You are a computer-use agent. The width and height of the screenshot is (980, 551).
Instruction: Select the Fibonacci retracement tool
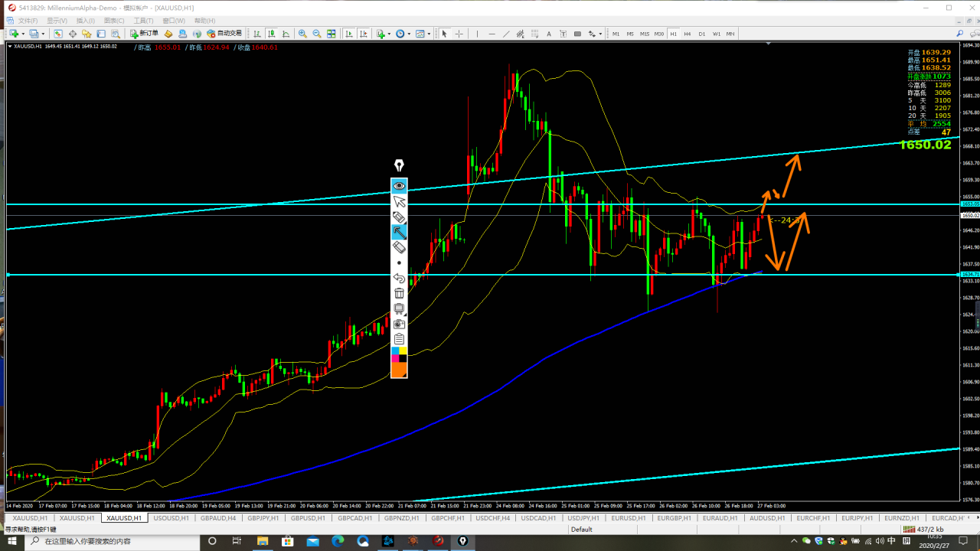coord(534,34)
